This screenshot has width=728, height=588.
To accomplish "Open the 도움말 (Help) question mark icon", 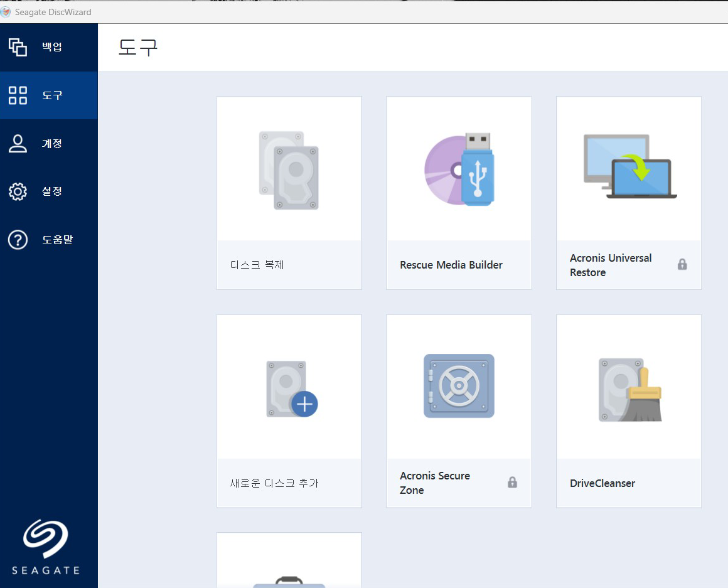I will [x=18, y=240].
